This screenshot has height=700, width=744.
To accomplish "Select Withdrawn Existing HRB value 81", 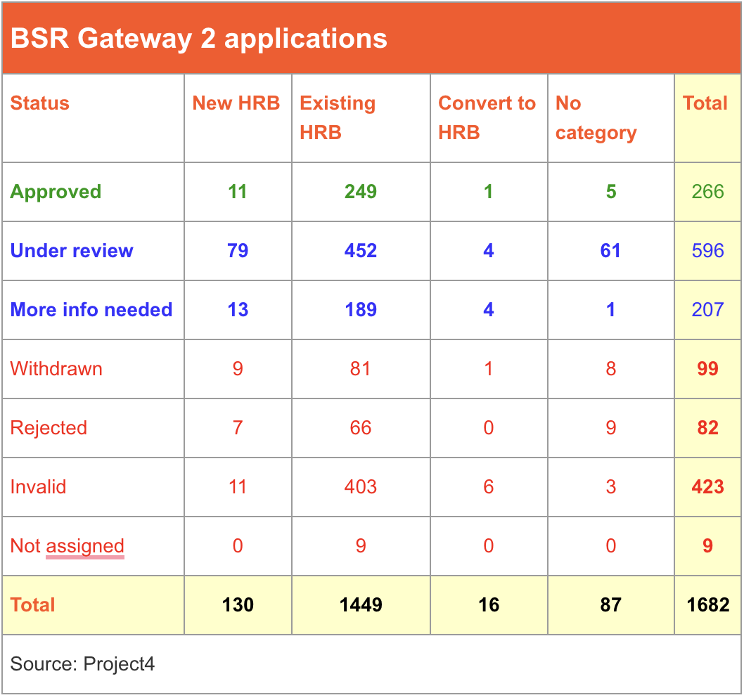I will [360, 368].
